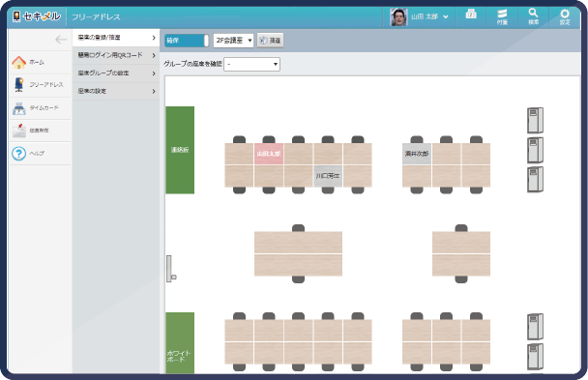Viewport: 588px width, 380px height.
Task: Select the 座席の登録/指定 menu item
Action: (116, 38)
